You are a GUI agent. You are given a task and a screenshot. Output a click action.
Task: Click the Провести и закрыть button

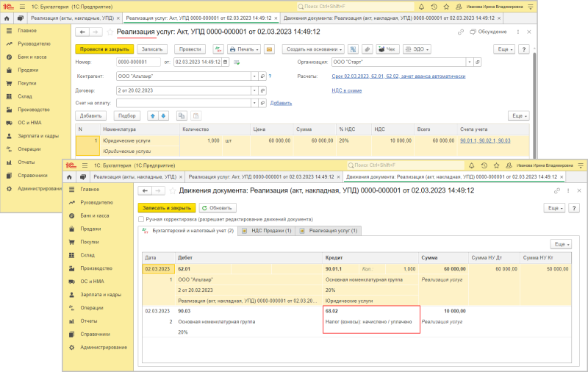pos(104,49)
